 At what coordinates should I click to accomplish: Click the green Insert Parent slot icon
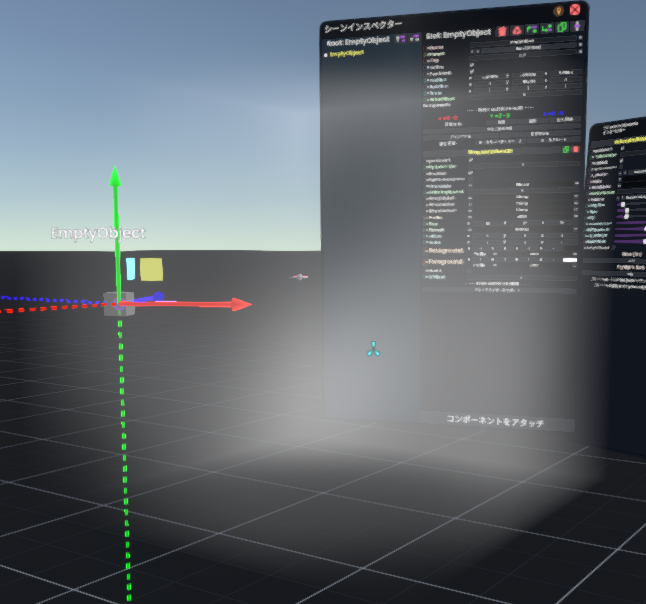tap(532, 29)
